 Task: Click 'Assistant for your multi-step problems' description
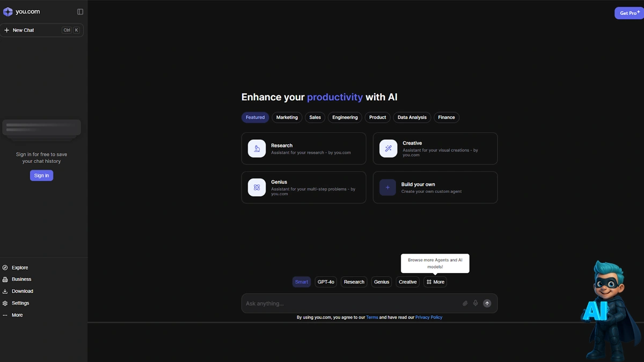click(313, 191)
